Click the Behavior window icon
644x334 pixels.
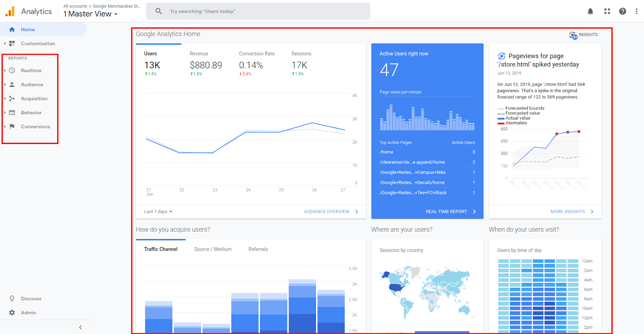point(12,113)
